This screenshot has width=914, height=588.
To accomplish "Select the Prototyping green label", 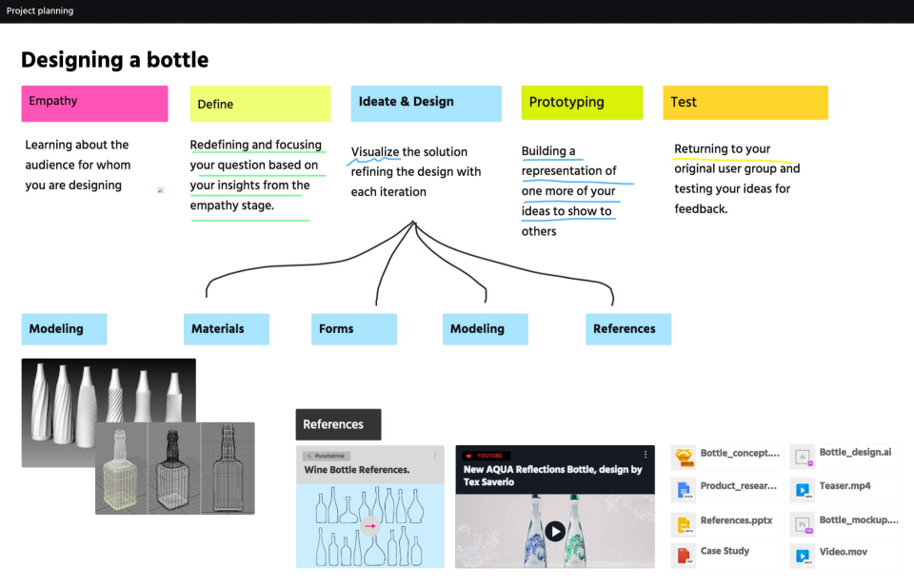I will [582, 103].
